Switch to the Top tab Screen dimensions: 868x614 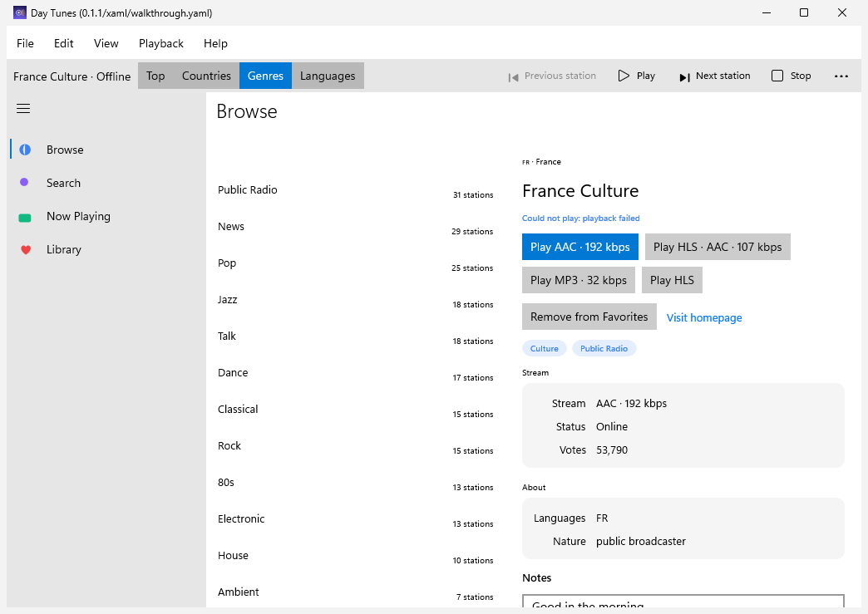click(155, 76)
